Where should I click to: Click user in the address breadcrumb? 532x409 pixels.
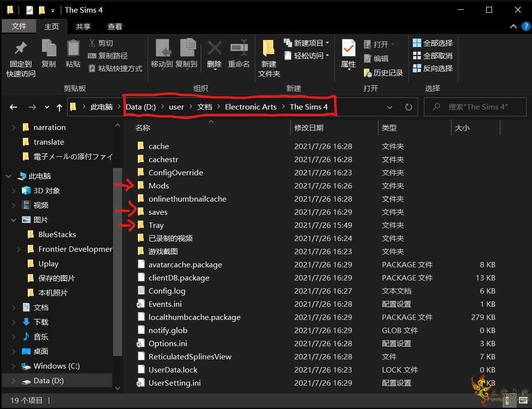tap(176, 107)
